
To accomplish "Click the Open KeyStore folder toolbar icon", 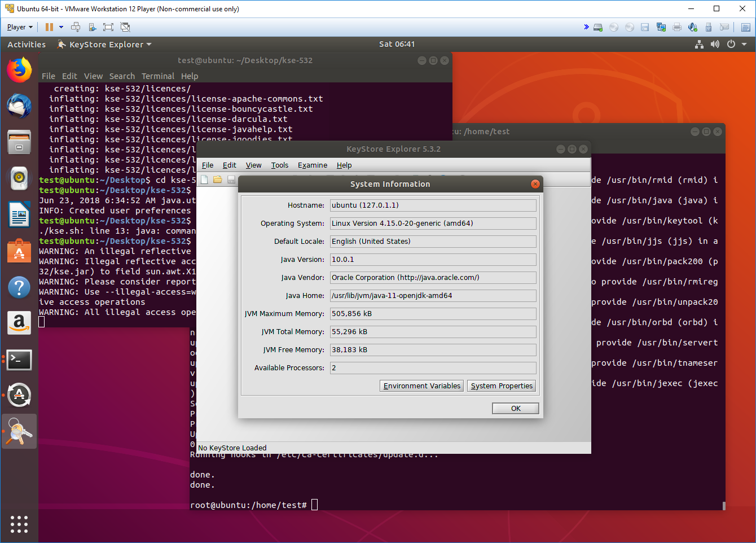I will [218, 179].
